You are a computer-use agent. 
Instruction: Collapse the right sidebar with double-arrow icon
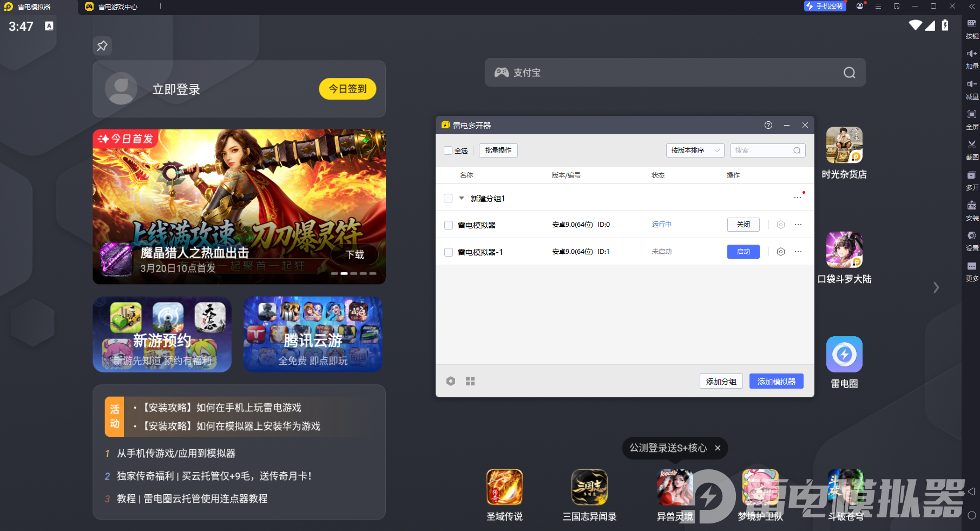pos(972,6)
